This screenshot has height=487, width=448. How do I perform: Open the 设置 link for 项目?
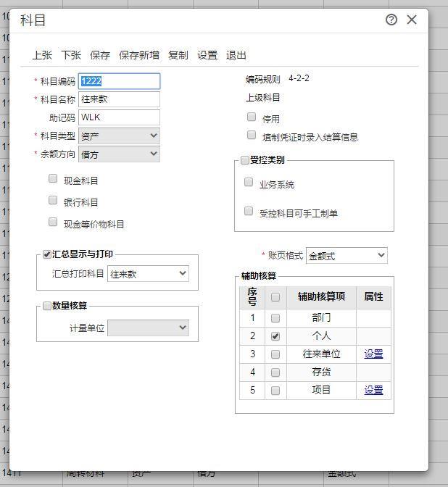click(x=373, y=390)
